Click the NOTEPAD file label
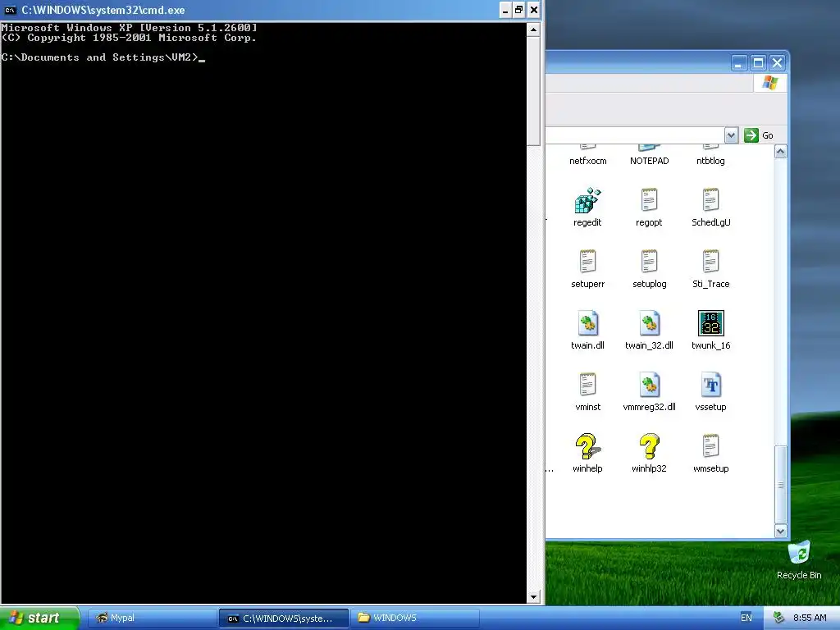Viewport: 840px width, 630px height. (x=650, y=161)
